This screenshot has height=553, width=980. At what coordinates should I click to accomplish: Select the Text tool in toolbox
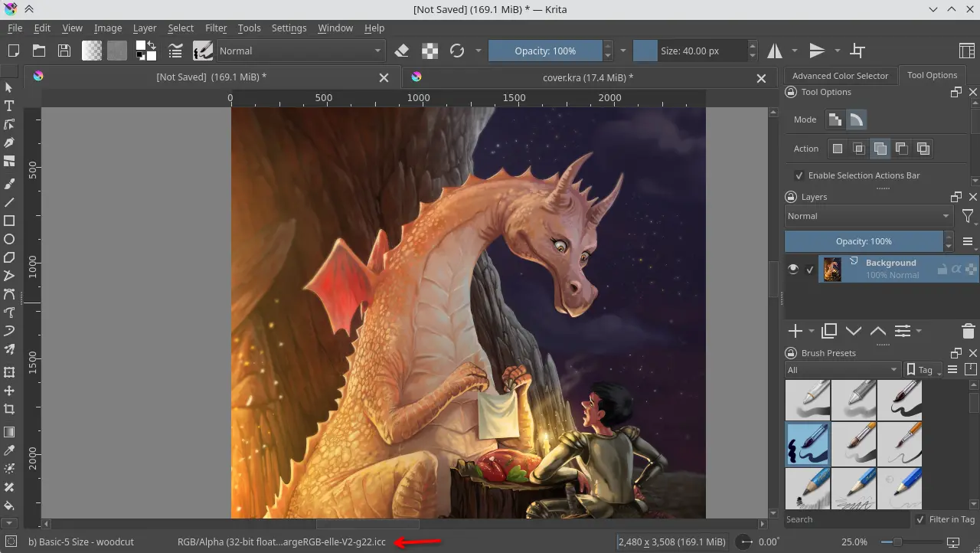[x=9, y=106]
